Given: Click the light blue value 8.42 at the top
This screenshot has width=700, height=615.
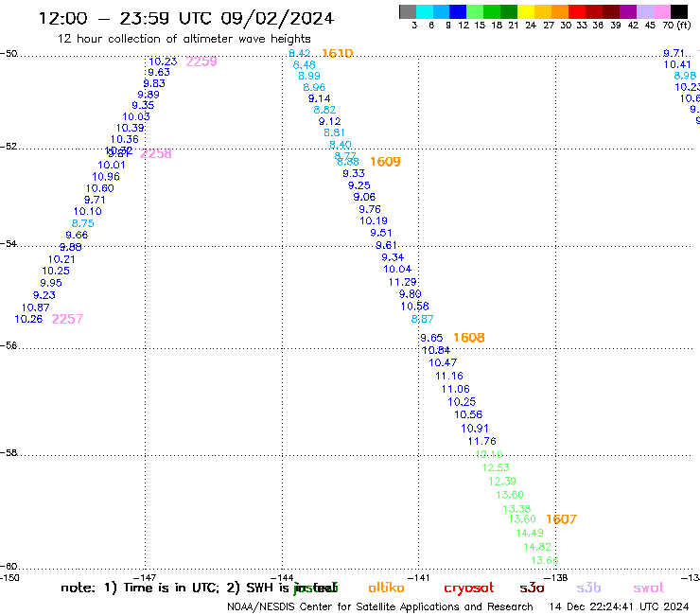Looking at the screenshot, I should 300,53.
